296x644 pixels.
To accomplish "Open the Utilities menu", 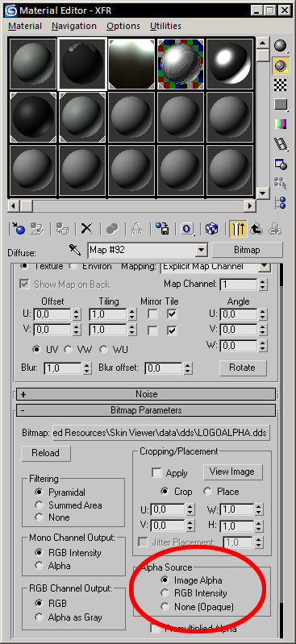I will tap(165, 26).
